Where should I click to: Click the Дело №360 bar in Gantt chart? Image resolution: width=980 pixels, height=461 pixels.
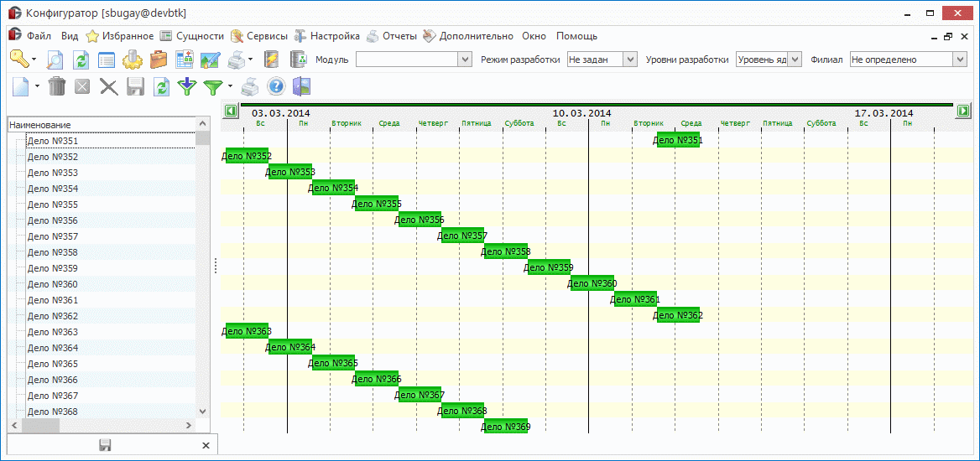(x=592, y=283)
